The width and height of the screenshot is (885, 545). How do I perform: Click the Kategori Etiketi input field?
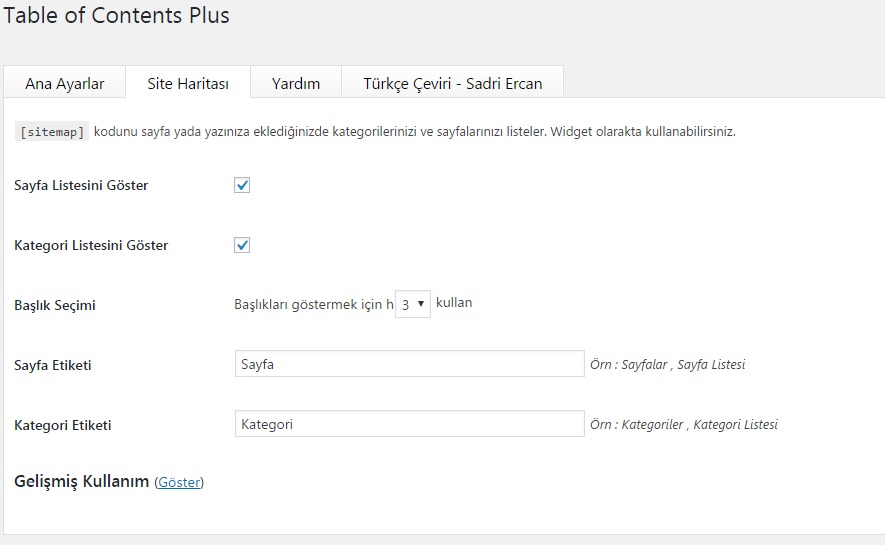point(410,424)
